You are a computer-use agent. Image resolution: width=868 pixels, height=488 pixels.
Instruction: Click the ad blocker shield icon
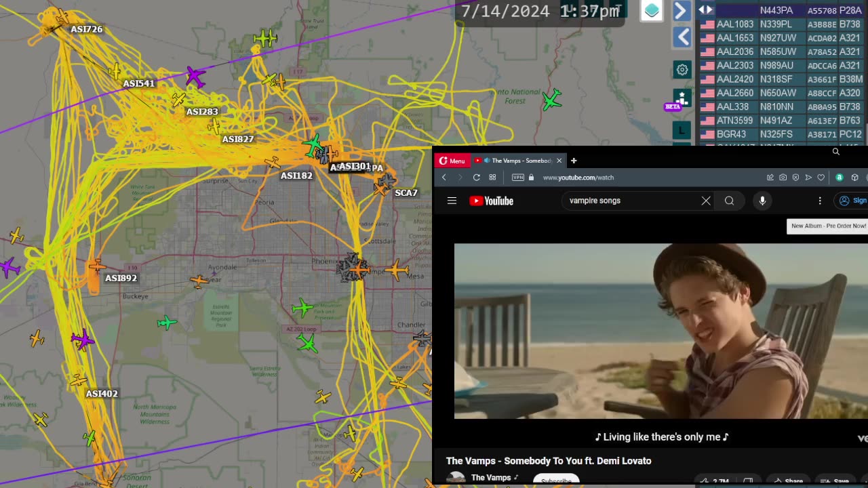795,178
